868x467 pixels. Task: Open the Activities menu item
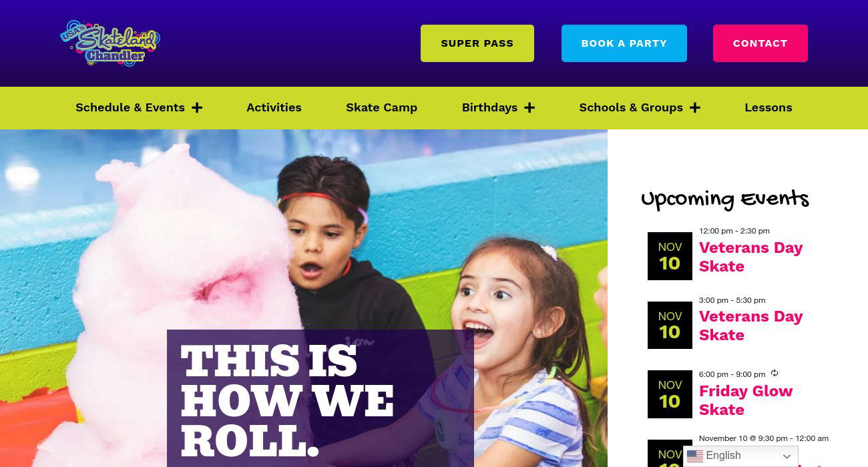274,107
